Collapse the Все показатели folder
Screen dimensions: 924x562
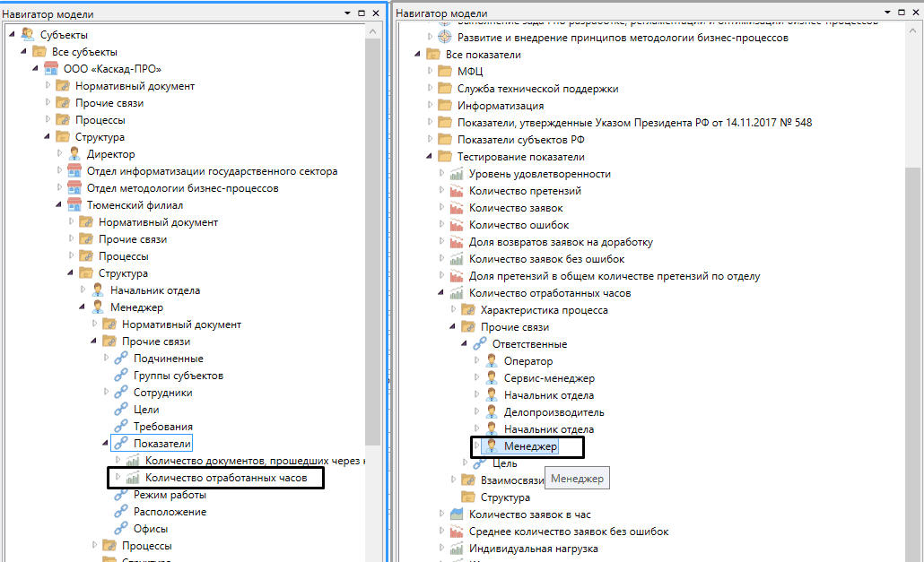418,54
